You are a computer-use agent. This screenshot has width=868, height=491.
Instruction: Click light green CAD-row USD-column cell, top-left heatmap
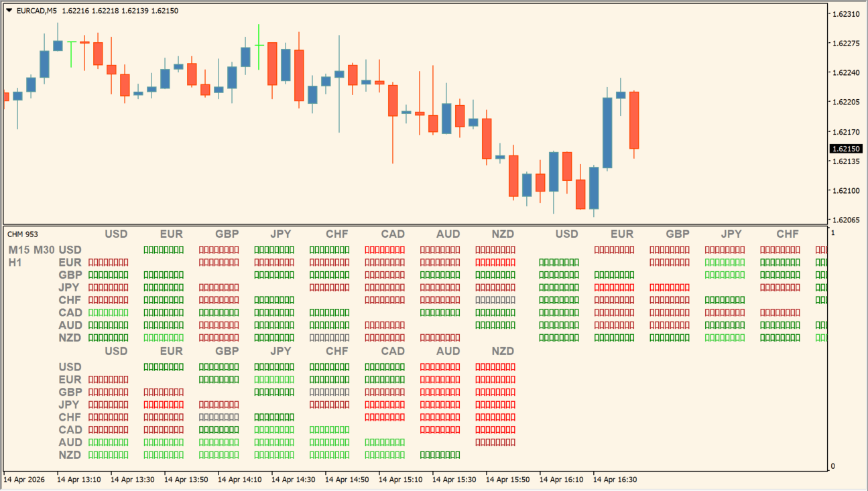108,313
